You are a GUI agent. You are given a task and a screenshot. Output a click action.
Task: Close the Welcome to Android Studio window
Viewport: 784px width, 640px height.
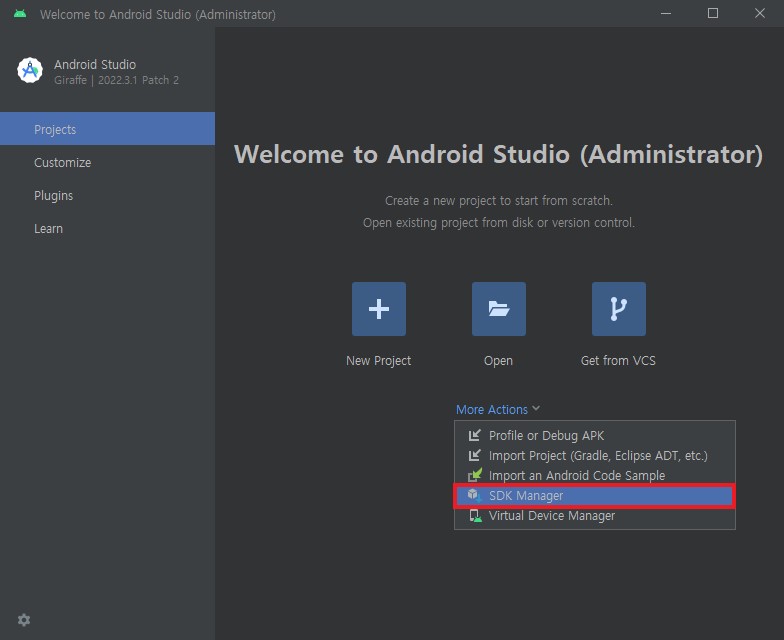[x=760, y=14]
